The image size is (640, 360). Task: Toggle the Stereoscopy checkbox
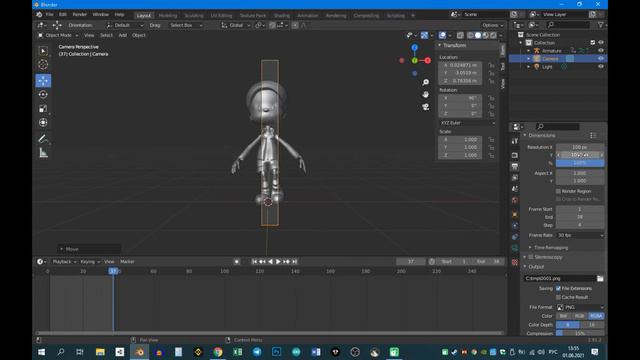[531, 257]
